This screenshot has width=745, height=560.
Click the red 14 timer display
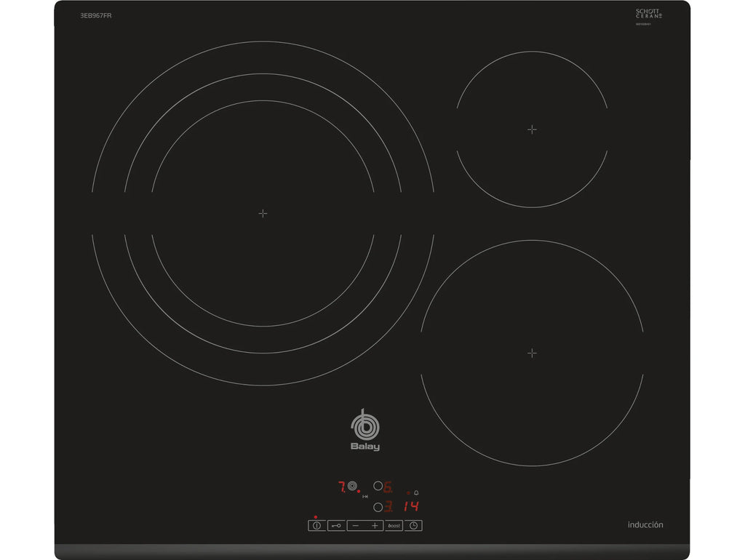tap(412, 507)
